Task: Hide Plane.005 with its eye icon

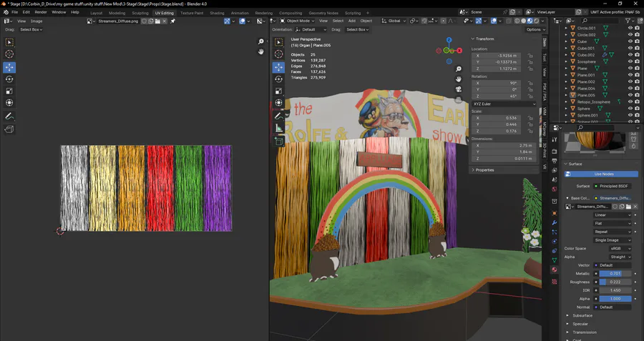Action: pos(630,95)
